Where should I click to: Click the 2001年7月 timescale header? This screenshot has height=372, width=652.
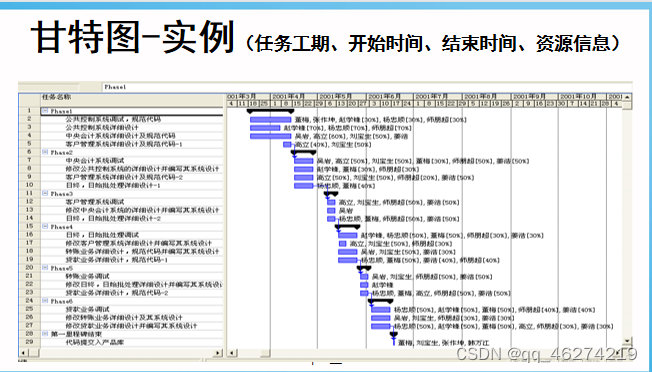pos(437,96)
